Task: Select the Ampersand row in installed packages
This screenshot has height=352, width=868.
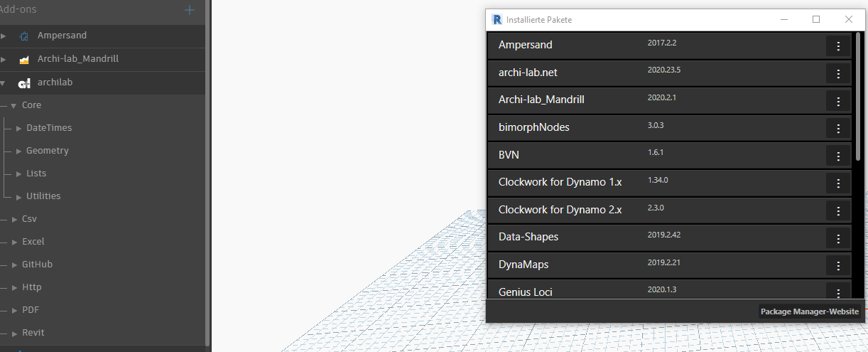Action: [670, 46]
